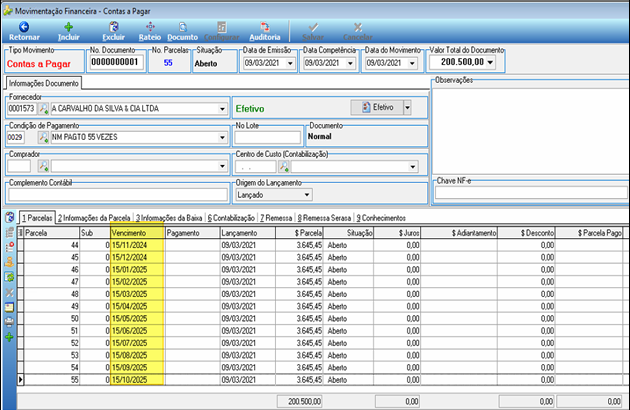Expand the Data de Emissão date dropdown
This screenshot has width=630, height=410.
tap(290, 63)
